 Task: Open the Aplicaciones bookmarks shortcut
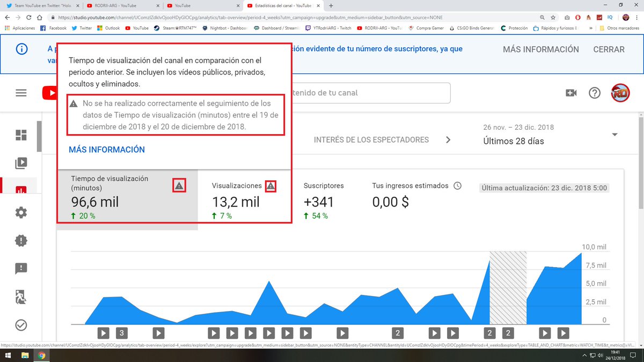click(x=19, y=28)
